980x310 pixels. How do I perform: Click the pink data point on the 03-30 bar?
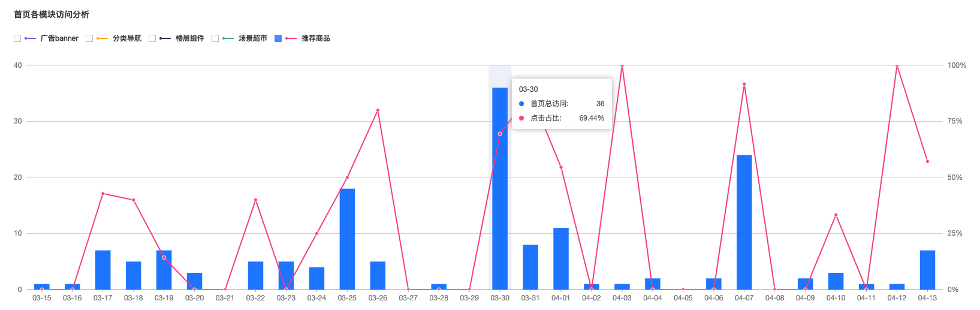point(500,134)
